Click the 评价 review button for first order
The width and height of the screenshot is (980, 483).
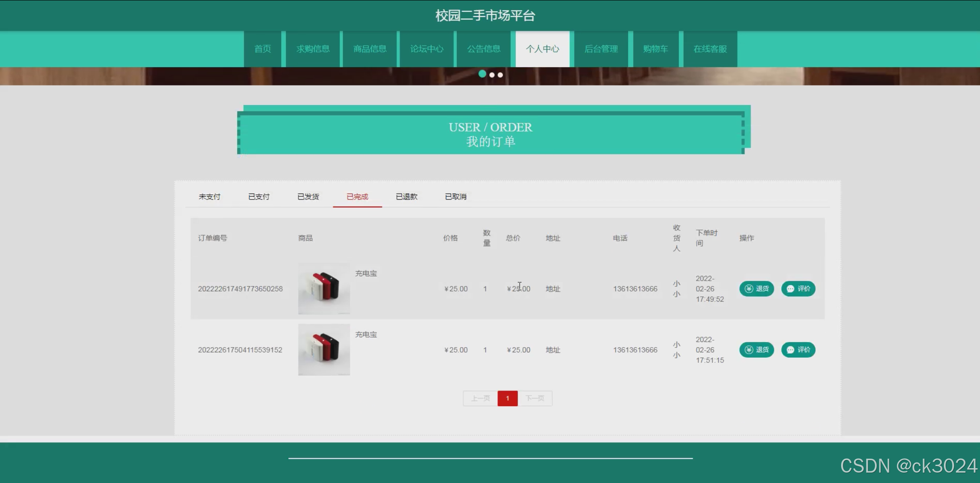[x=798, y=289]
